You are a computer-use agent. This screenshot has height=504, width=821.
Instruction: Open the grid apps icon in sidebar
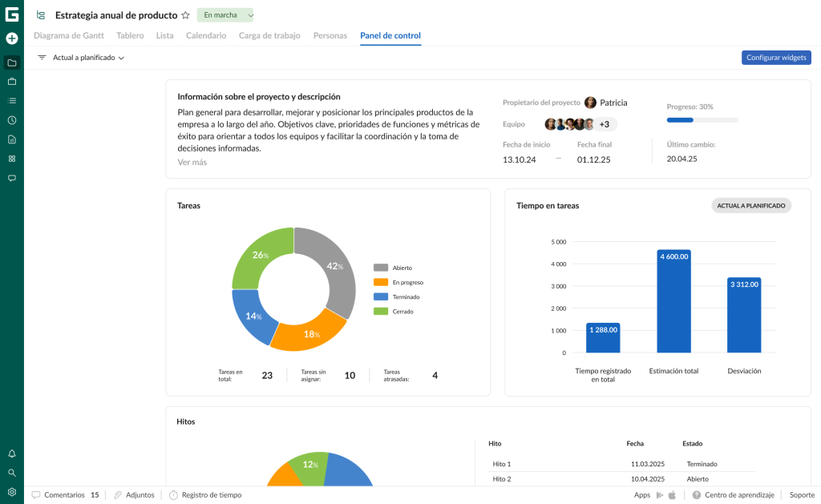(11, 159)
